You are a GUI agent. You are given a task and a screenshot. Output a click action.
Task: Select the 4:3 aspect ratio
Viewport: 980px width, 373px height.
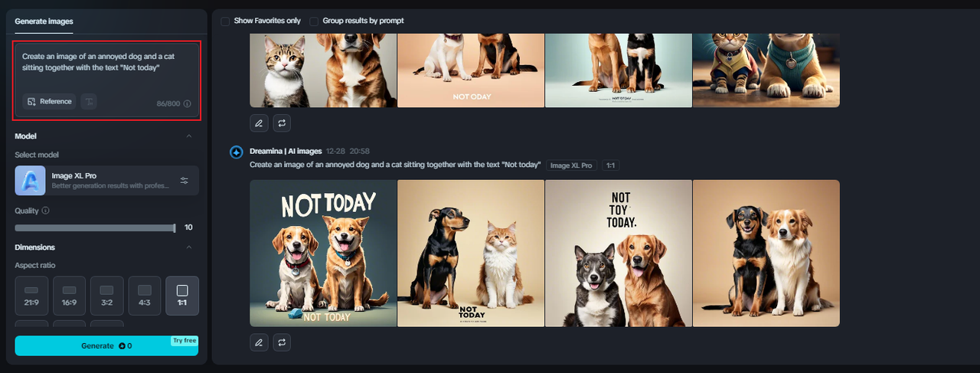145,296
